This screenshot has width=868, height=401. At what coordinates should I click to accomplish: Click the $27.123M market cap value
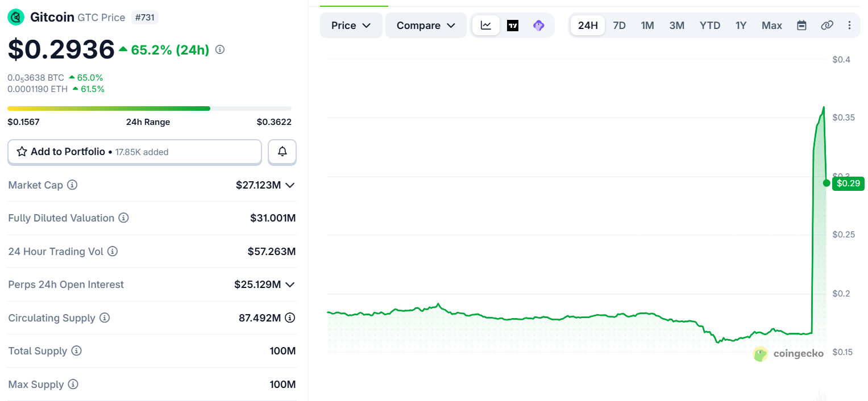coord(259,185)
